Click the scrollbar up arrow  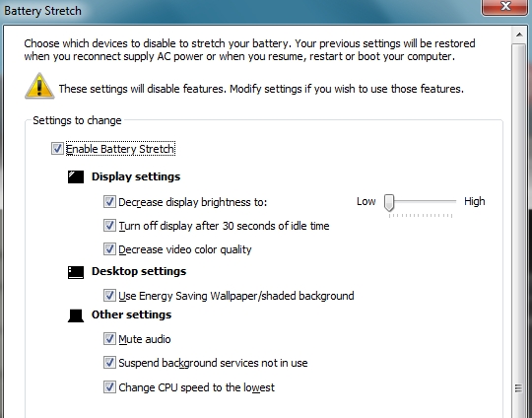(x=519, y=35)
